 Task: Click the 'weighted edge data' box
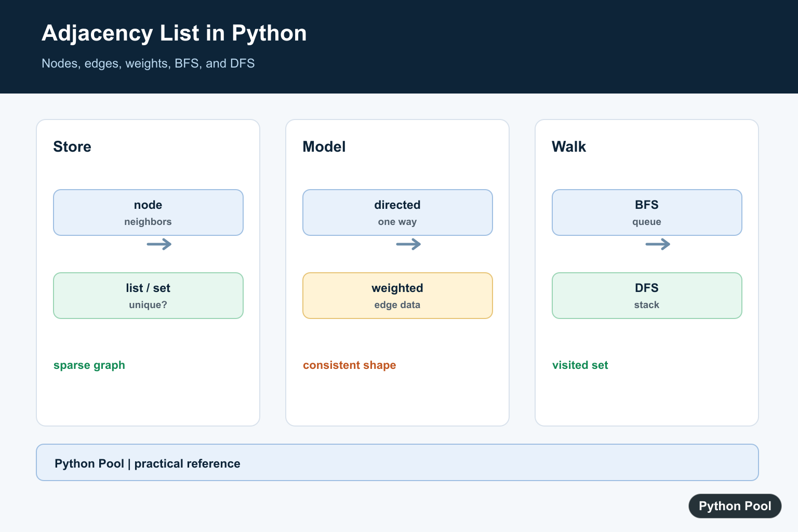coord(397,296)
